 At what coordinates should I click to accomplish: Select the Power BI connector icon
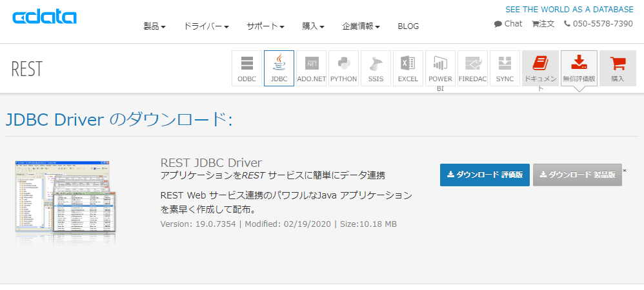coord(440,68)
